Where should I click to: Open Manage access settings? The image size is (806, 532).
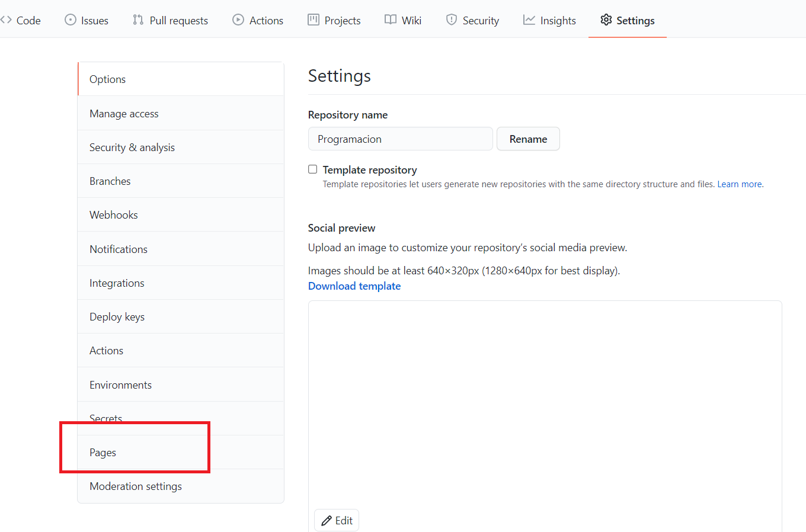(181, 113)
